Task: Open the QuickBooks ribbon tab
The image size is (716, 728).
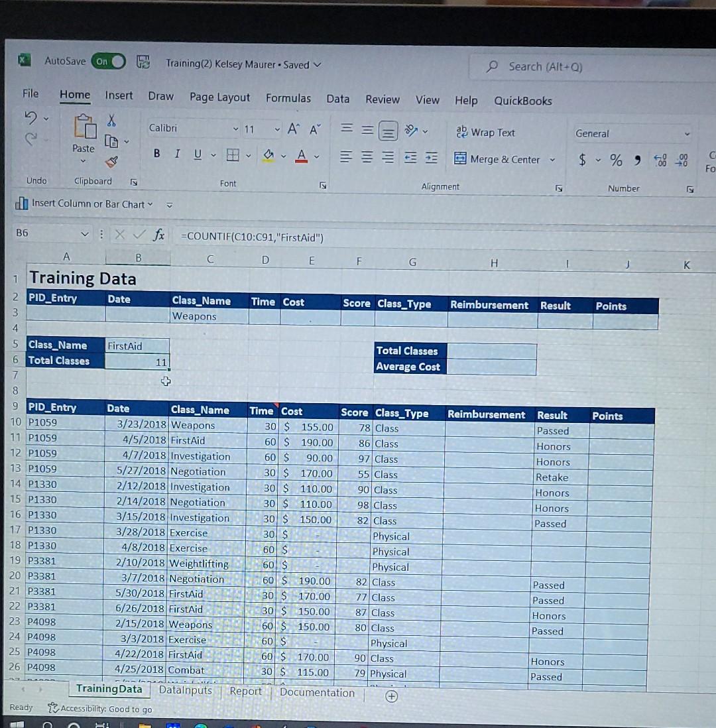Action: pos(523,101)
